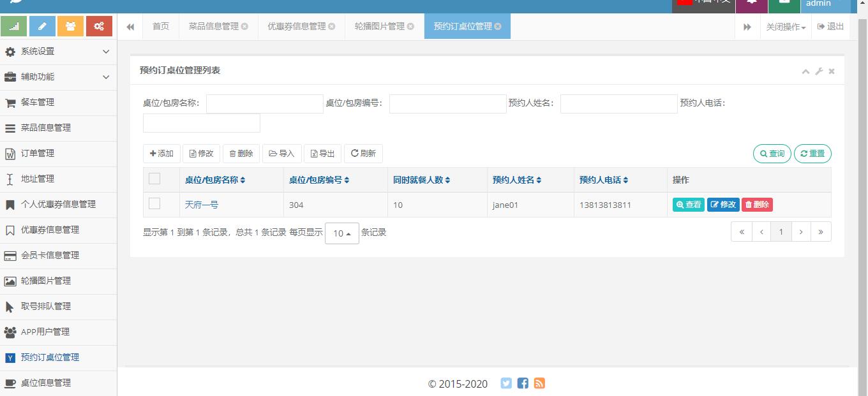Click the wrench icon in panel header
Viewport: 868px width, 396px height.
click(x=819, y=71)
